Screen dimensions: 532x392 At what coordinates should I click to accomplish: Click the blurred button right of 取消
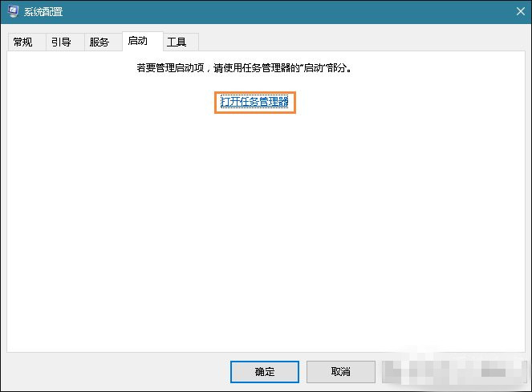click(x=414, y=372)
